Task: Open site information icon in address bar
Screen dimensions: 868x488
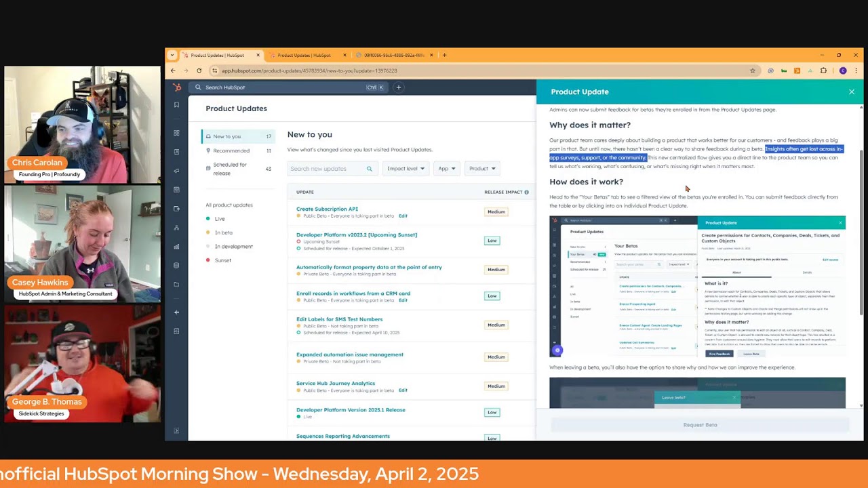Action: click(215, 70)
